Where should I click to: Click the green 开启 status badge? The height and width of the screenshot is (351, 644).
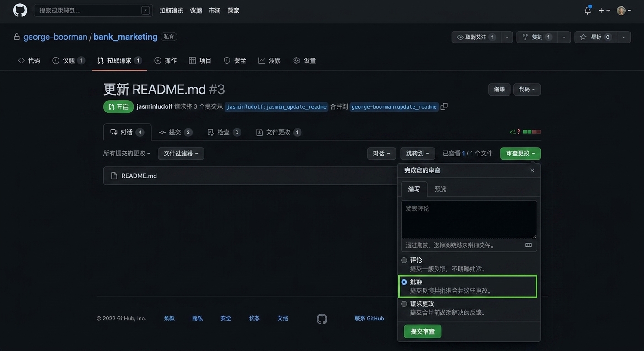click(x=118, y=106)
